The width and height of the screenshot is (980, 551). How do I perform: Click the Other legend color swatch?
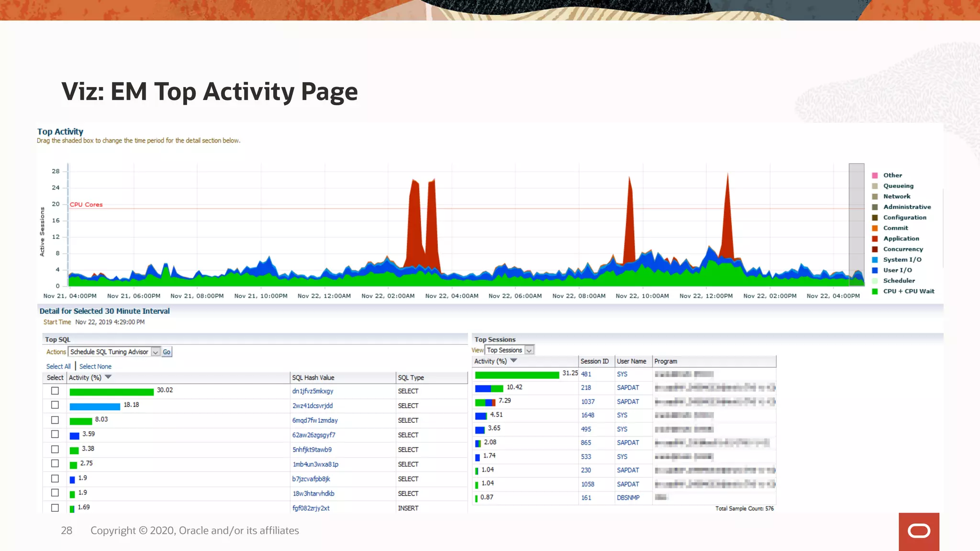click(x=875, y=176)
